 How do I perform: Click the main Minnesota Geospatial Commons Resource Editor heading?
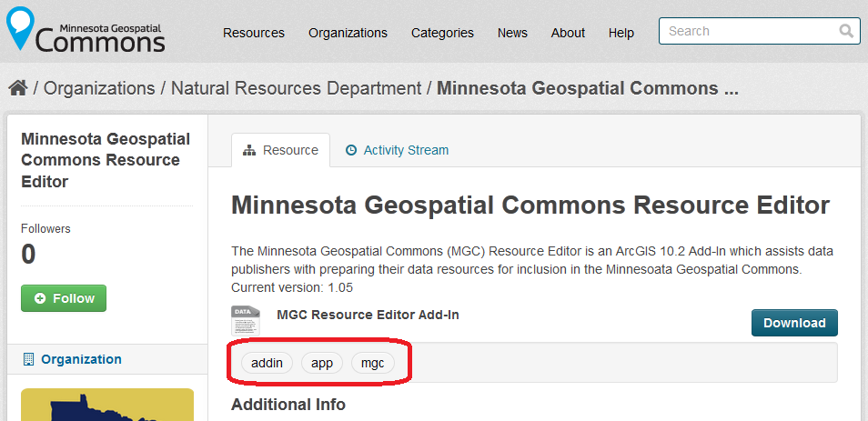point(530,205)
